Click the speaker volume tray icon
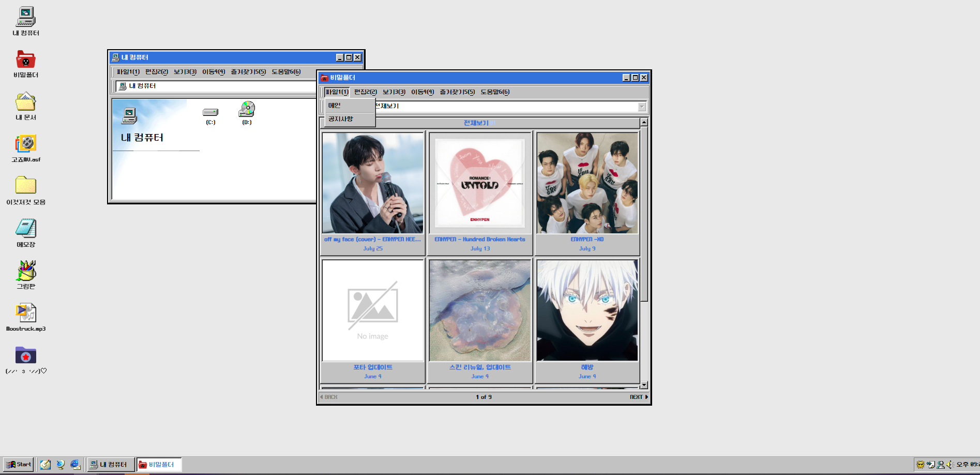The height and width of the screenshot is (475, 980). pyautogui.click(x=949, y=465)
